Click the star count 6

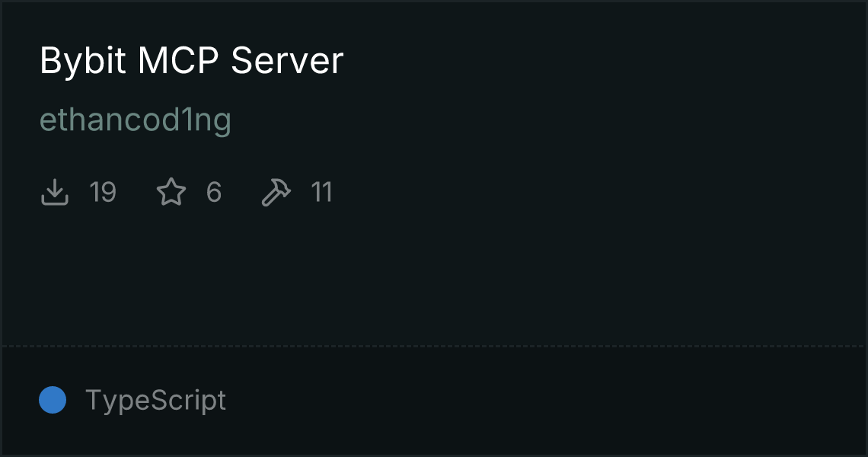coord(214,192)
